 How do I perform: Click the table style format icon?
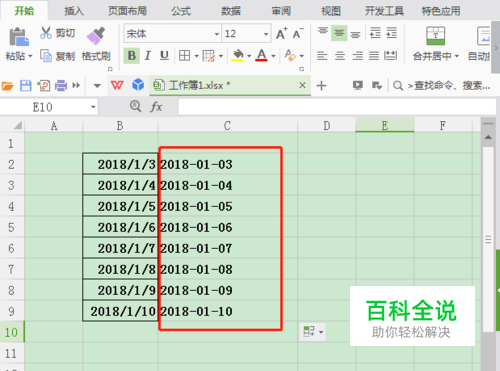tap(208, 56)
